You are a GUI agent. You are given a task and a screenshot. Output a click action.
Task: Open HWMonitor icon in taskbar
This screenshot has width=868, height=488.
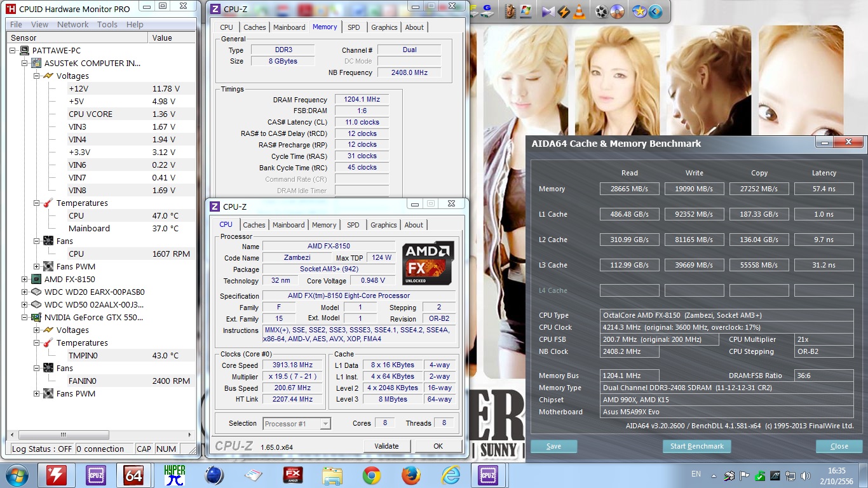point(57,475)
